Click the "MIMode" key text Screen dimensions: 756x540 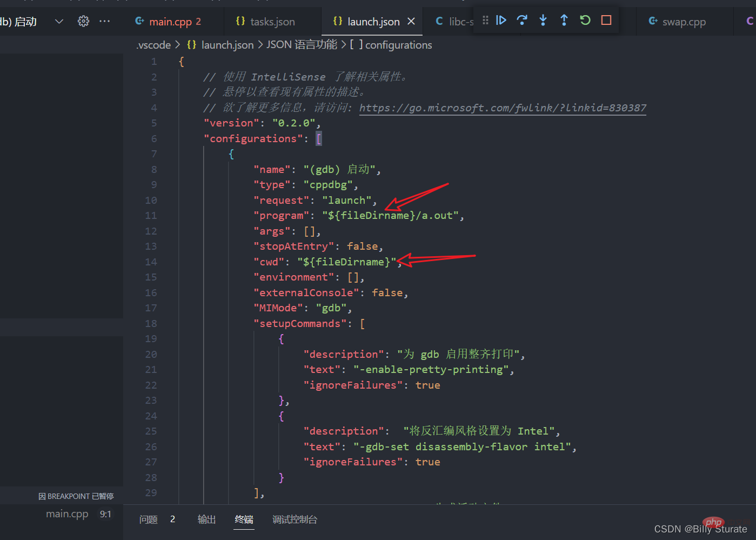coord(278,308)
